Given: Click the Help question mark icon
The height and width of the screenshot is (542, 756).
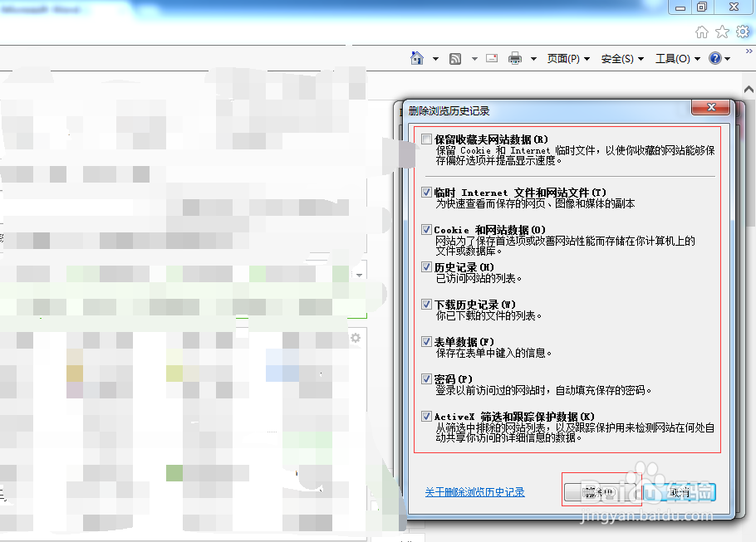Looking at the screenshot, I should [715, 58].
